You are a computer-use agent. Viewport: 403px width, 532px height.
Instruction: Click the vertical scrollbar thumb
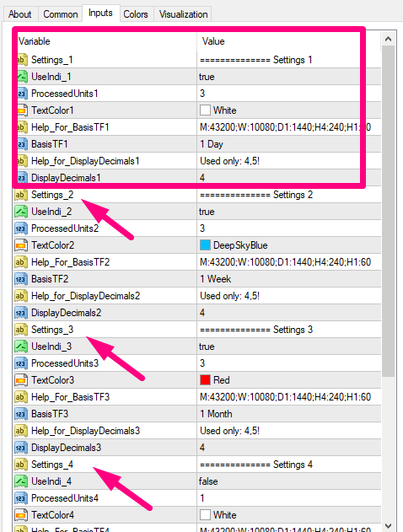tap(389, 211)
